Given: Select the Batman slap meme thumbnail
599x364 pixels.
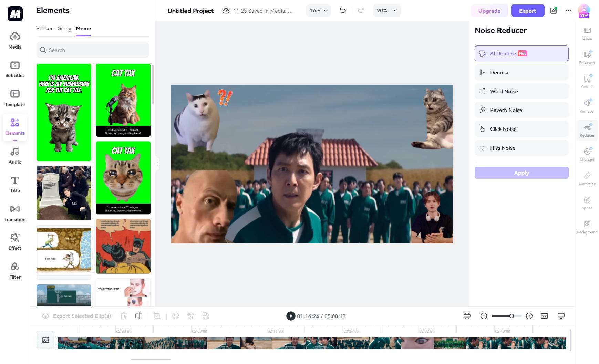Looking at the screenshot, I should (x=123, y=246).
